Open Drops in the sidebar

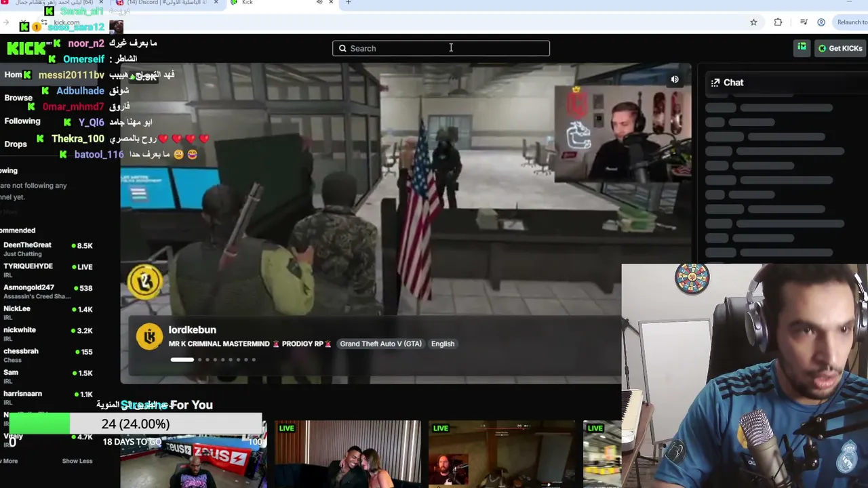click(16, 144)
